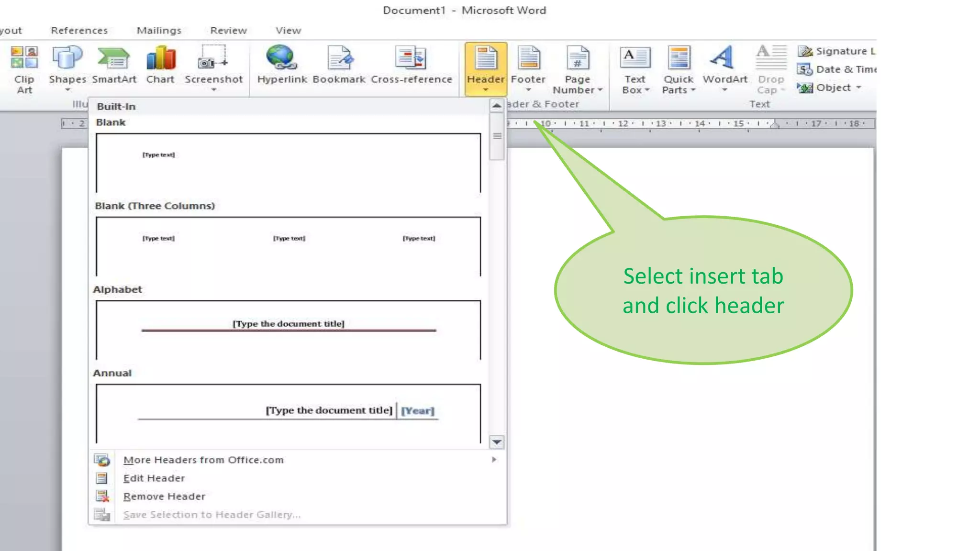Click the Bookmark icon
Screen dimensions: 980x551
339,59
